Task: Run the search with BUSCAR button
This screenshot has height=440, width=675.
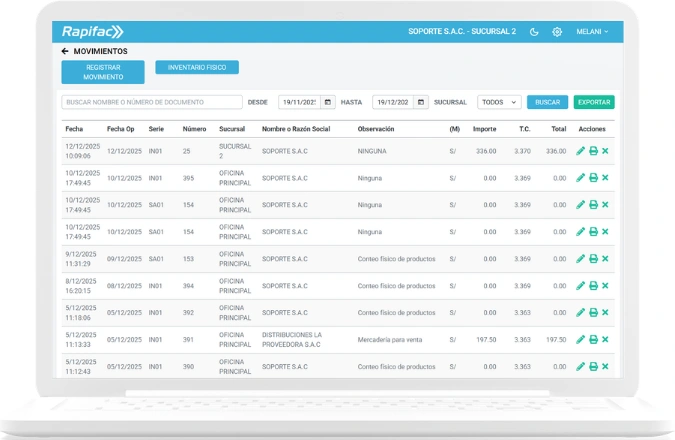Action: tap(547, 102)
